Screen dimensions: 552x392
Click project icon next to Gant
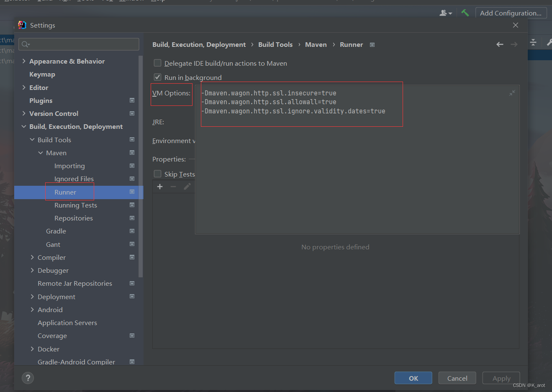(x=132, y=244)
